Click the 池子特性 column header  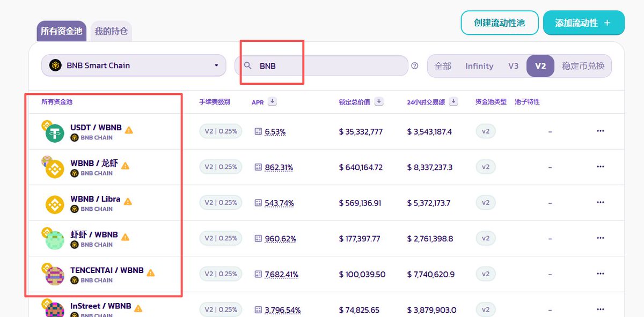pyautogui.click(x=527, y=101)
